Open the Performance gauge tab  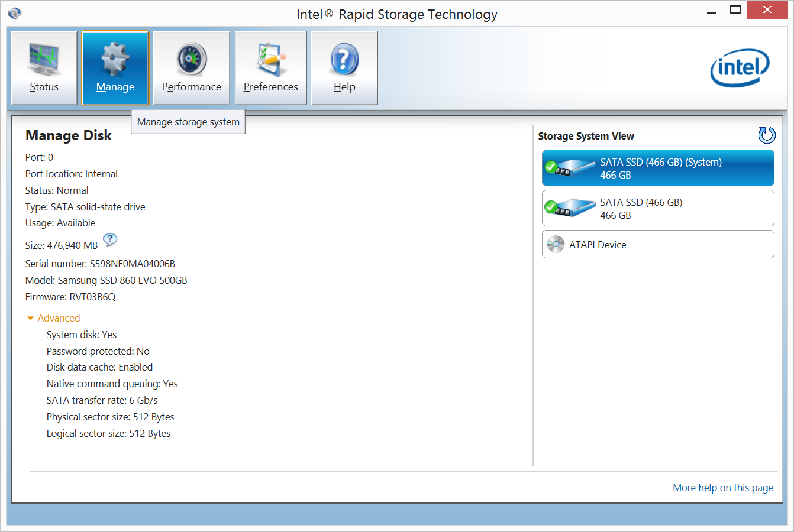click(x=191, y=68)
